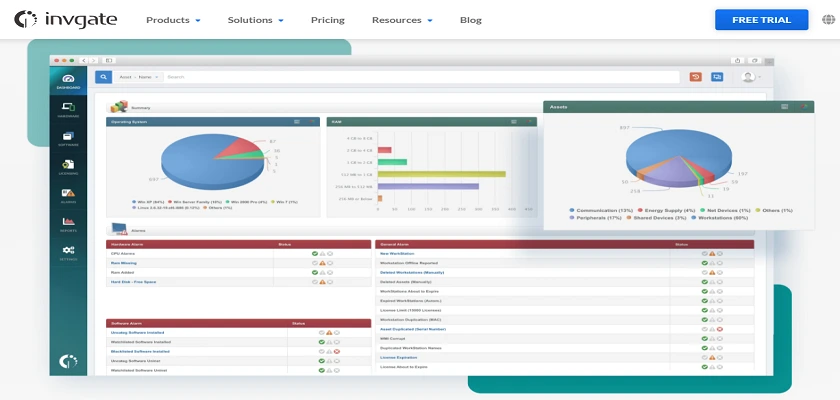Open the Pricing menu item
840x400 pixels.
[328, 20]
